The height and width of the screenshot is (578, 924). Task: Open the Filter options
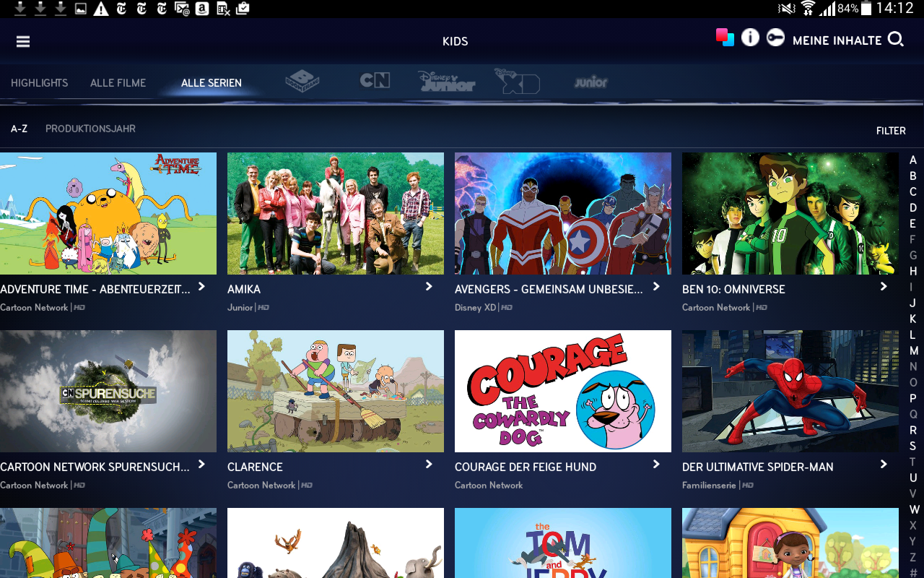[890, 131]
